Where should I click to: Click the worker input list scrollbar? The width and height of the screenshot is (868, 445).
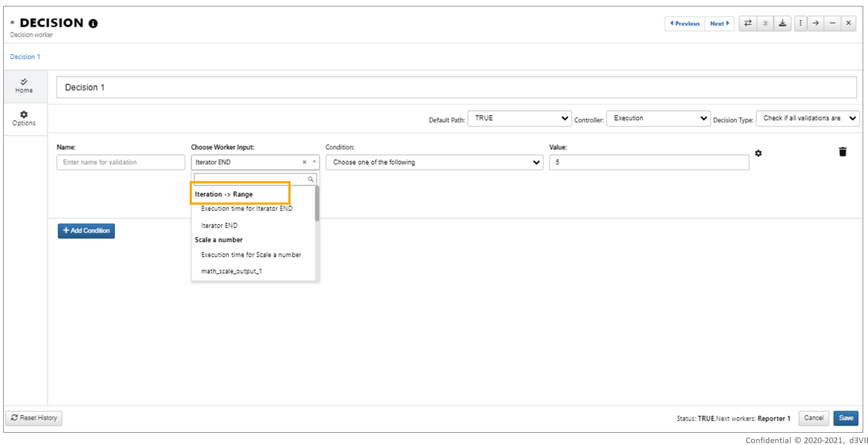(317, 204)
